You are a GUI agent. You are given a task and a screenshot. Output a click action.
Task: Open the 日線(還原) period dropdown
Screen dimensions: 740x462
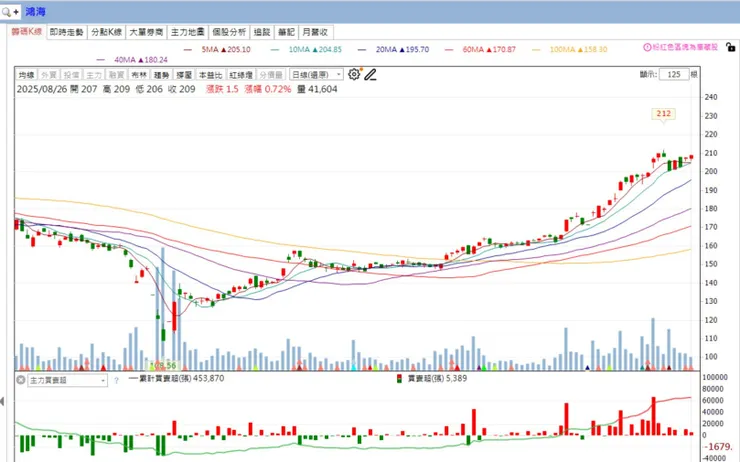[x=316, y=75]
